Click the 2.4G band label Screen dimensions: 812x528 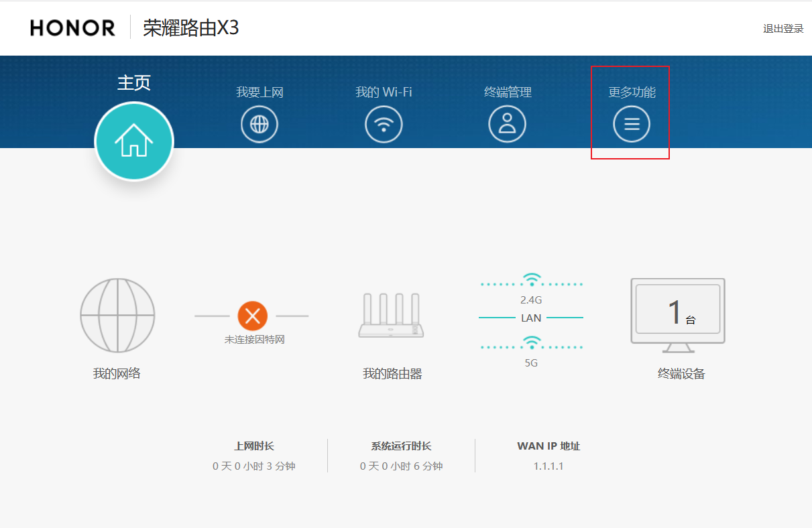tap(531, 300)
